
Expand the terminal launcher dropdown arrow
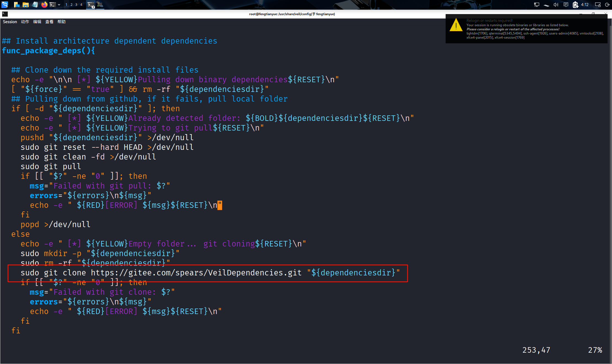(x=59, y=4)
